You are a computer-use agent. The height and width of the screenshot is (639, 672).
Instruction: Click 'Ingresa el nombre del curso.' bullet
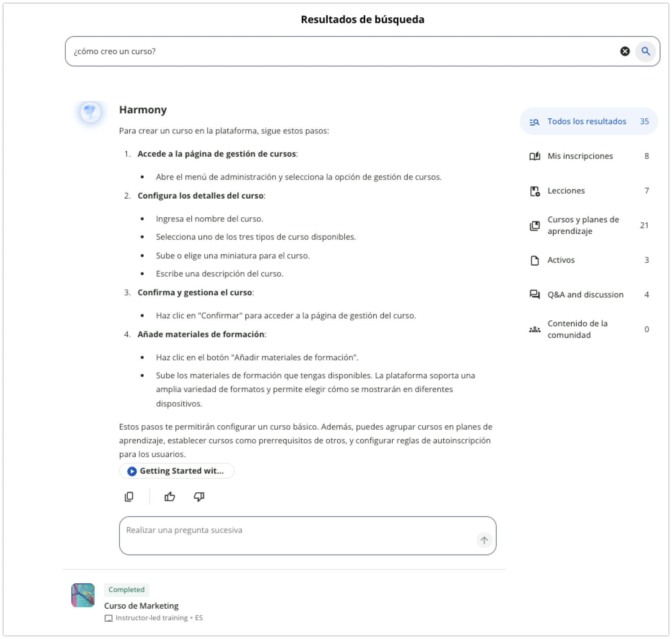pos(209,219)
